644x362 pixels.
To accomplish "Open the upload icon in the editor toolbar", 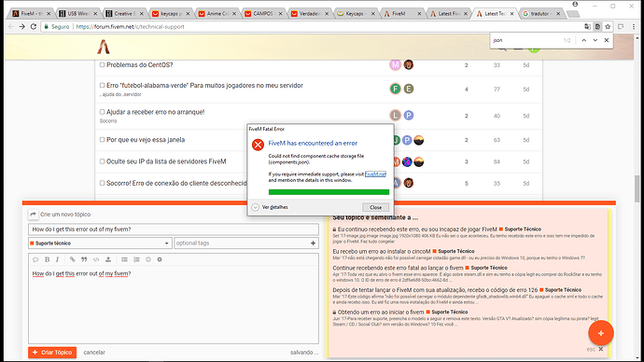I will (x=108, y=259).
